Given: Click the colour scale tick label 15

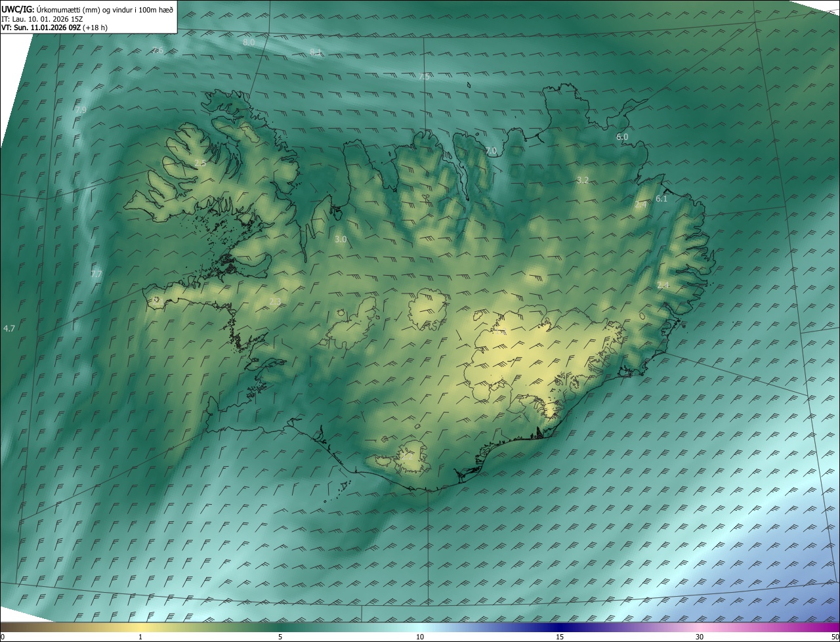Looking at the screenshot, I should [x=560, y=637].
